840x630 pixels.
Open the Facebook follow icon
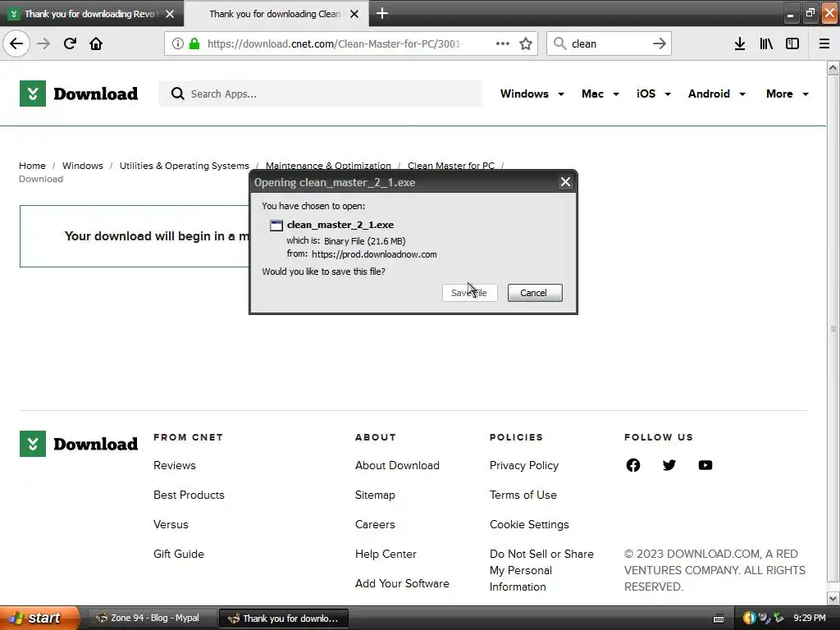[632, 465]
